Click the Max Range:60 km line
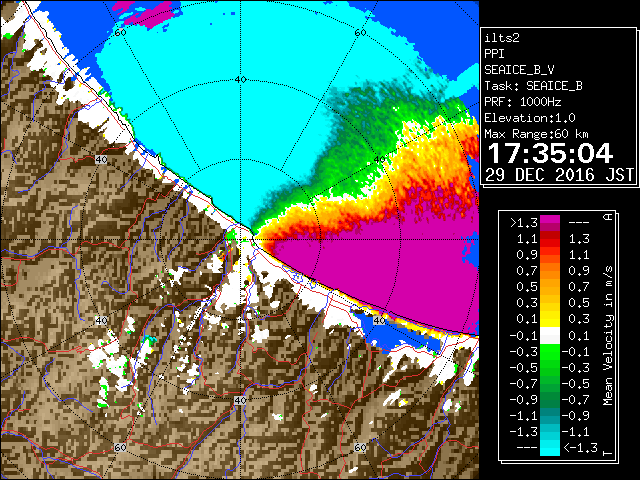Viewport: 640px width, 480px height. coord(536,134)
